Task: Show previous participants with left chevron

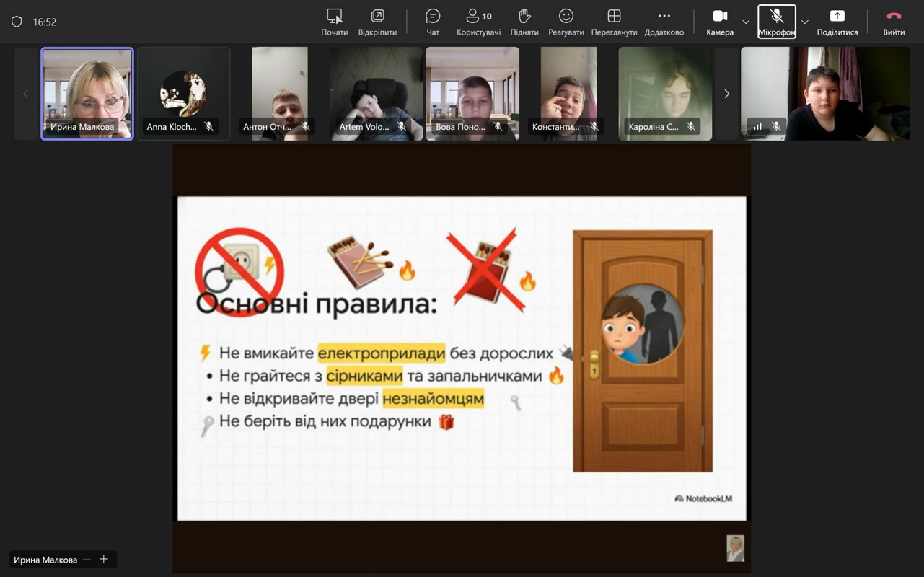Action: [x=26, y=94]
